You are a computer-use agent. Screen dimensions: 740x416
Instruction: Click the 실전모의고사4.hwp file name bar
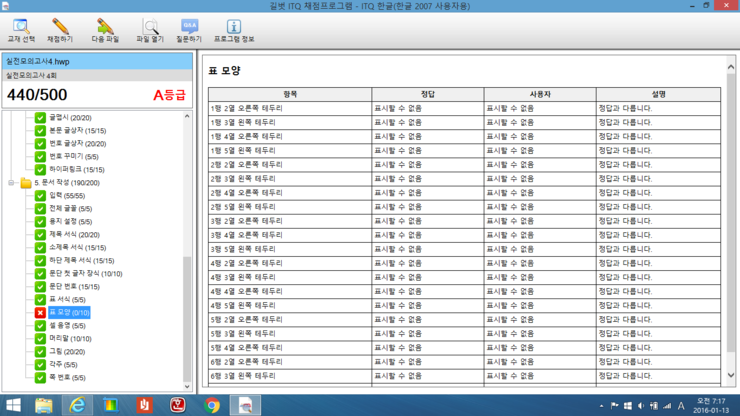click(x=96, y=61)
